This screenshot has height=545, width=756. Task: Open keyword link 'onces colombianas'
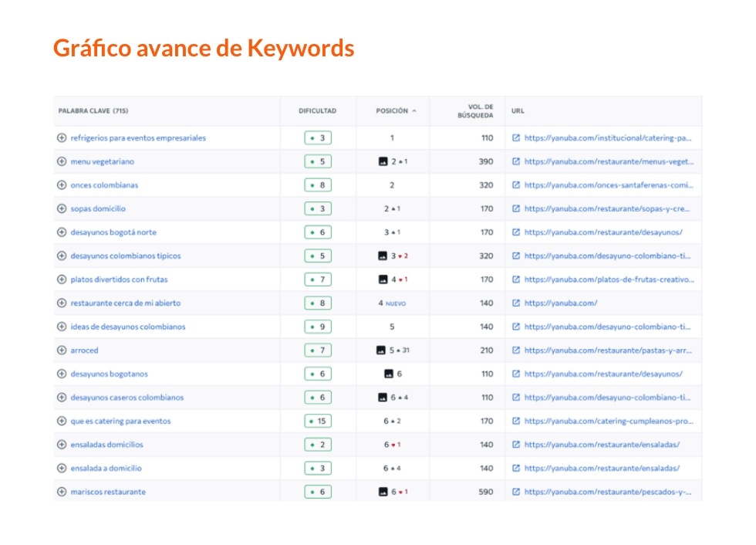point(104,184)
